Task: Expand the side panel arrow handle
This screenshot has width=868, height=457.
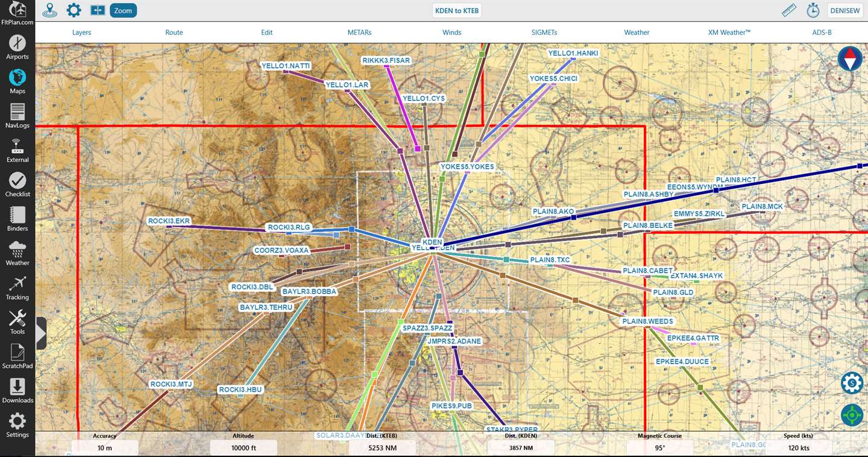Action: [41, 333]
